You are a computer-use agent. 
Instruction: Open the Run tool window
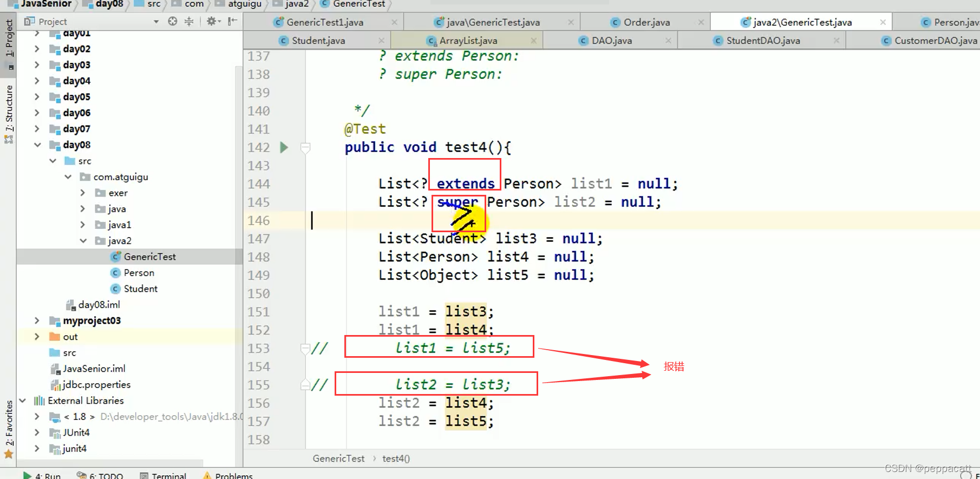tap(42, 476)
